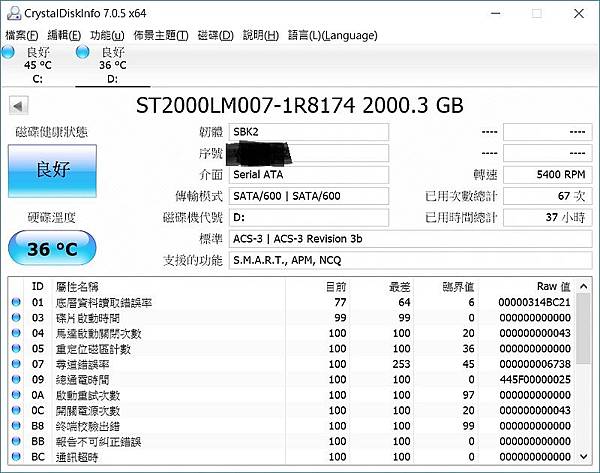
Task: Click attribute name 重定位磁區計數
Action: (x=93, y=349)
